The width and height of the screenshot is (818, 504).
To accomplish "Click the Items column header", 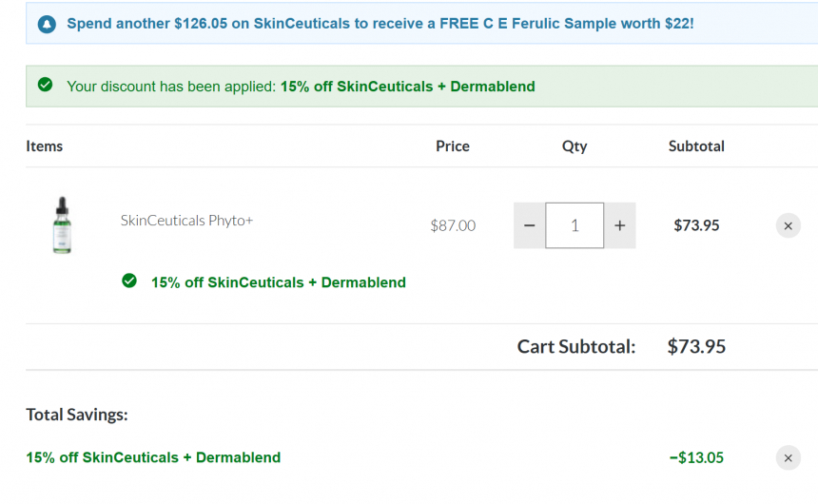I will tap(45, 146).
